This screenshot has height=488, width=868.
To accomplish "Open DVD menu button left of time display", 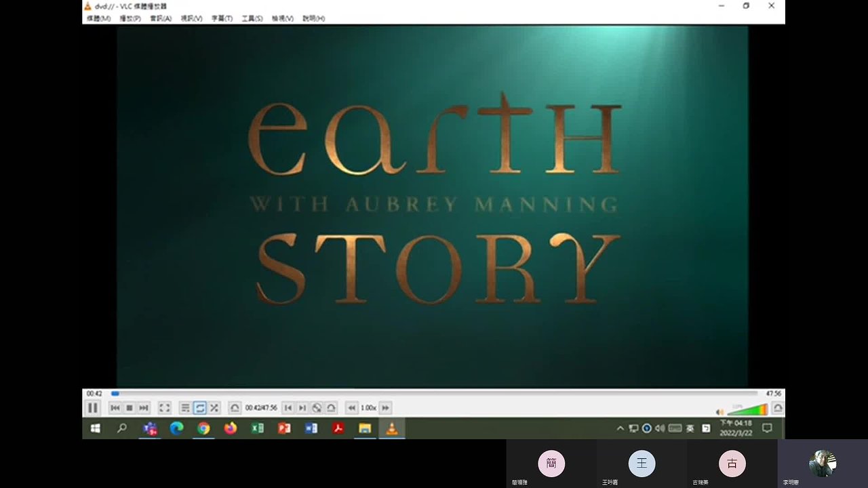I will (235, 408).
